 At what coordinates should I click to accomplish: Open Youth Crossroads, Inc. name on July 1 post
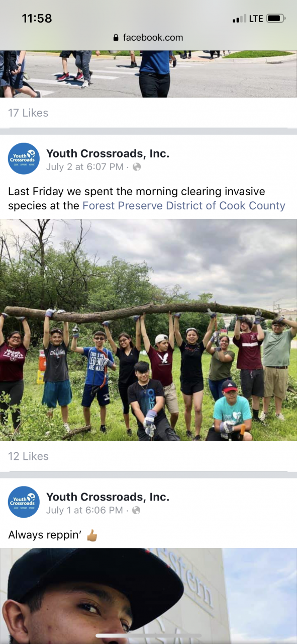[108, 497]
